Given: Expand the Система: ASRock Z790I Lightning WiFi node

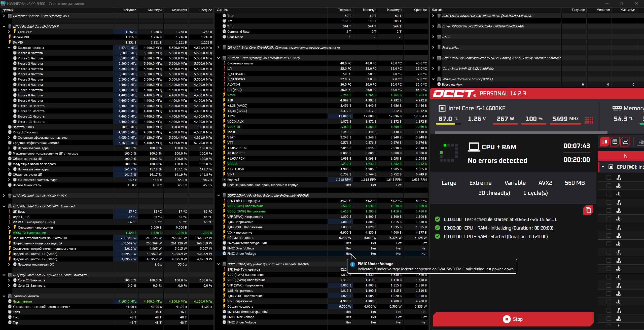Looking at the screenshot, I should tap(4, 16).
